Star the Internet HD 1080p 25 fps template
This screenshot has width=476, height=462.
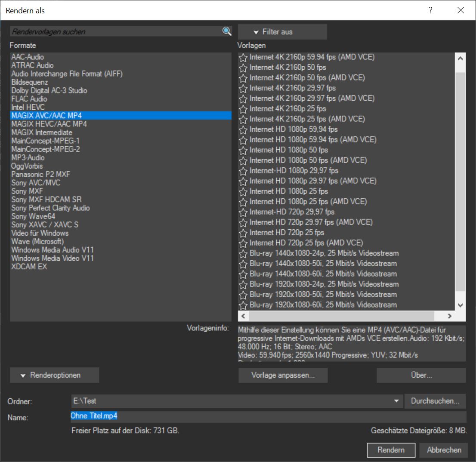pyautogui.click(x=243, y=191)
